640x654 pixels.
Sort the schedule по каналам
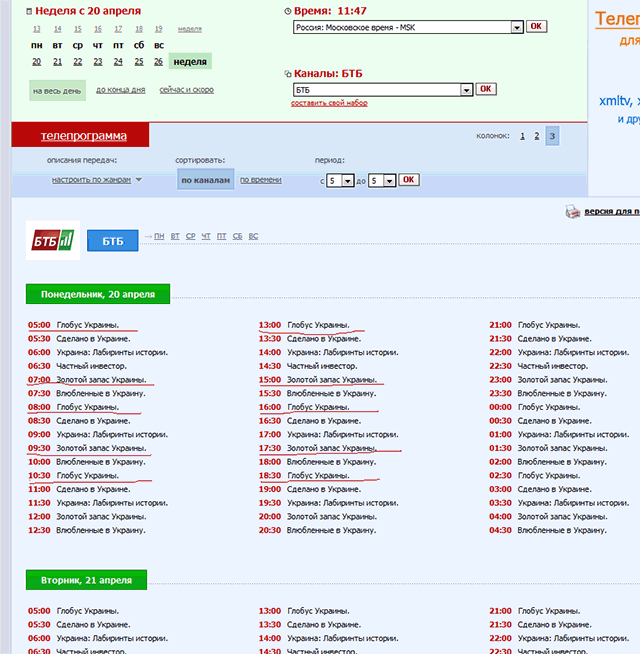[205, 180]
